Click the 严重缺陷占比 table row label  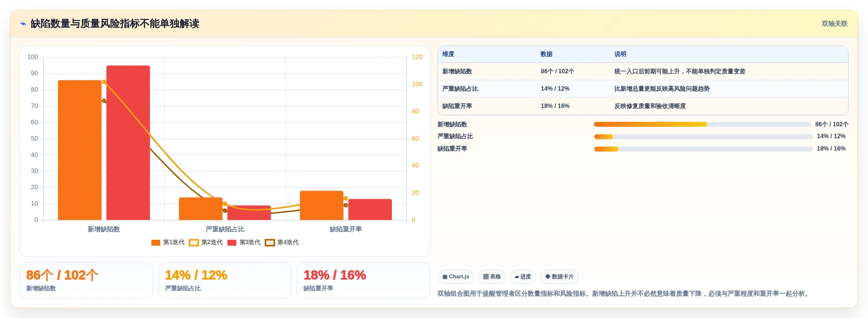point(460,89)
